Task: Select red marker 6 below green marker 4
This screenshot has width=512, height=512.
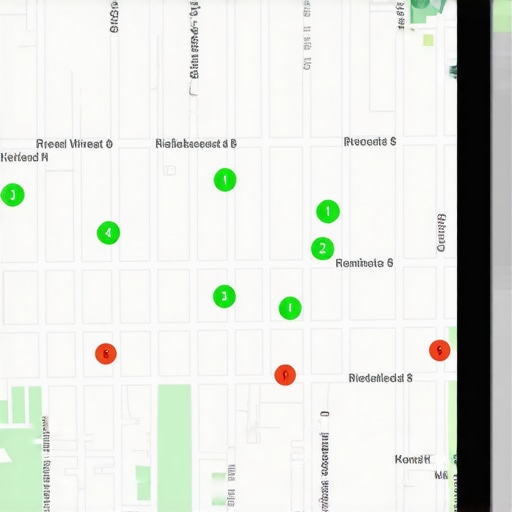Action: click(x=106, y=354)
